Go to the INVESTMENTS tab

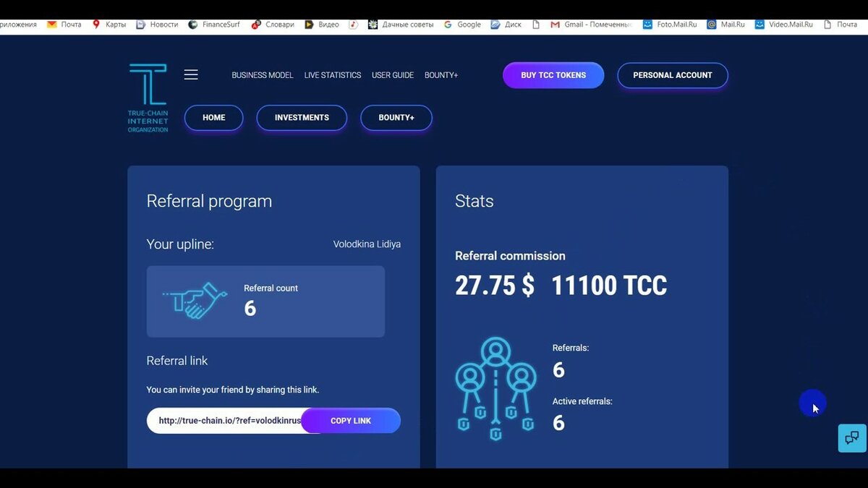click(x=302, y=118)
